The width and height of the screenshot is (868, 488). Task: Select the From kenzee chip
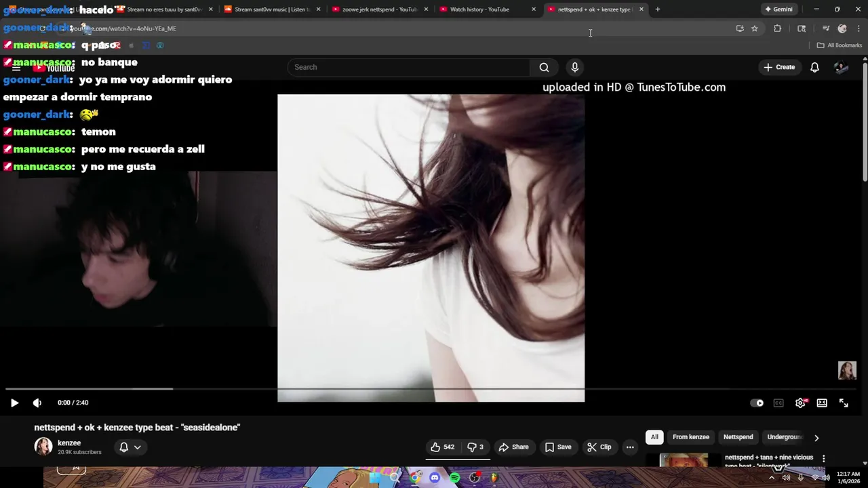pyautogui.click(x=691, y=437)
